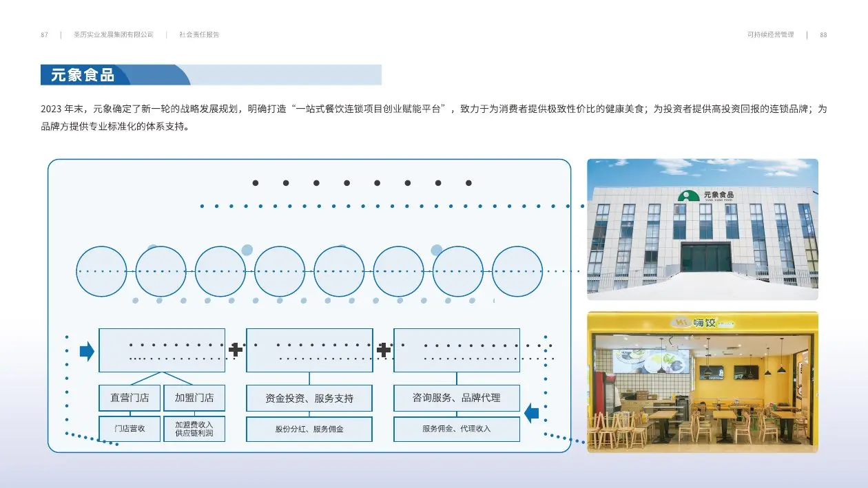868x488 pixels.
Task: Click the 加盟门店 box
Action: (194, 398)
